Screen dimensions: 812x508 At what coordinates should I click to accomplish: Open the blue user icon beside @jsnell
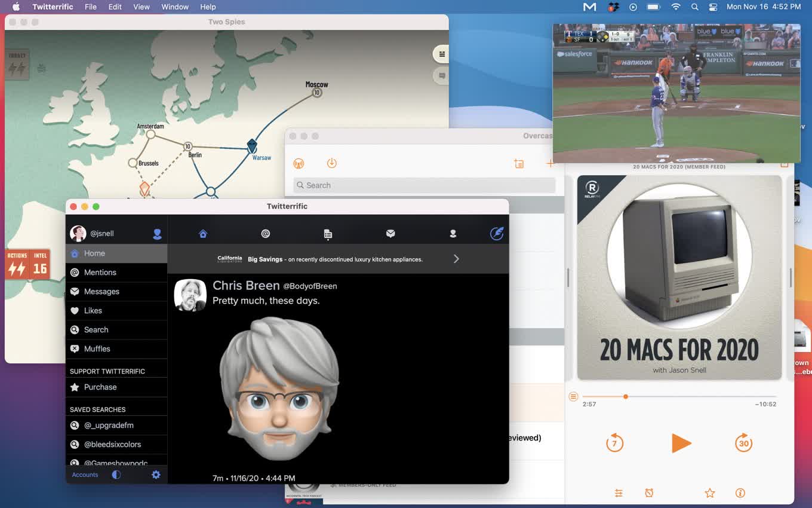tap(158, 234)
